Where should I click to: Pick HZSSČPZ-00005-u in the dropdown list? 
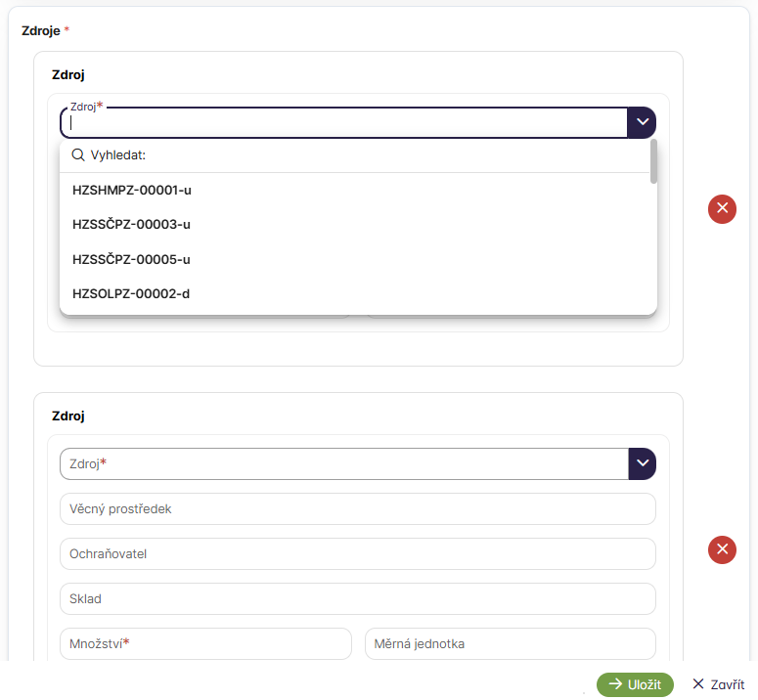[x=131, y=259]
